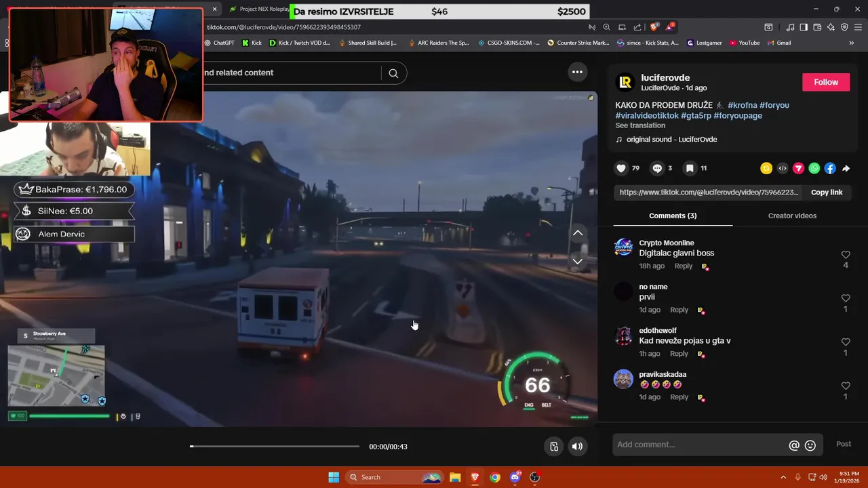The height and width of the screenshot is (488, 868).
Task: Reply to Crypto Moonline's comment
Action: tap(684, 266)
